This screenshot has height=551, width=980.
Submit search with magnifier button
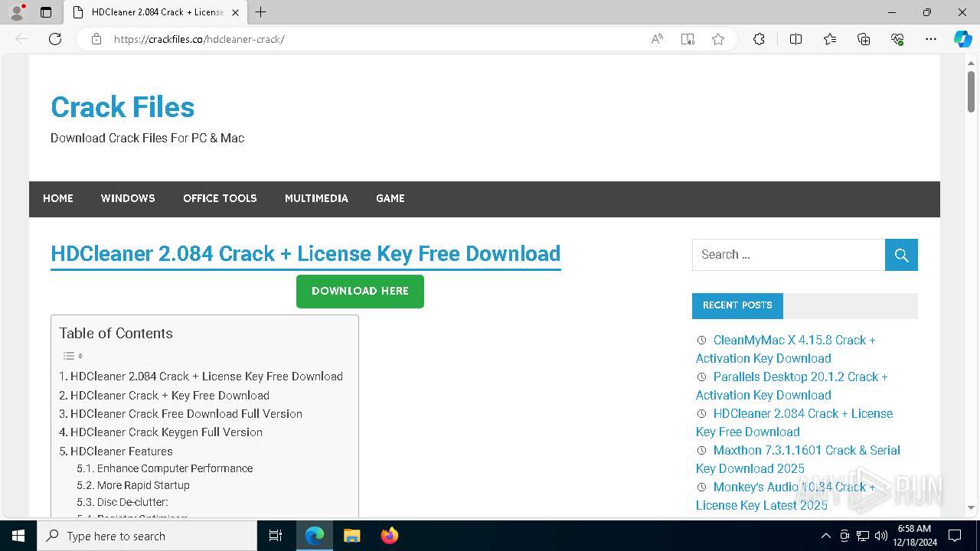(901, 255)
